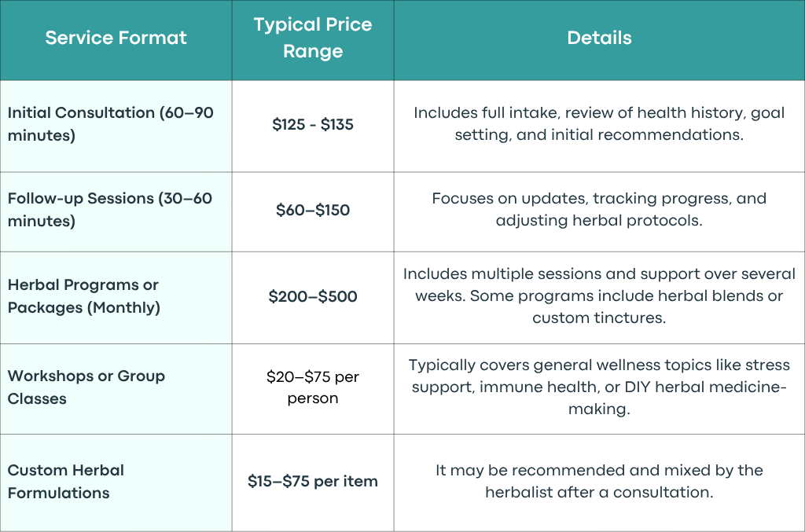
Task: Select the DIY herbal medicine-making description
Action: click(x=599, y=387)
